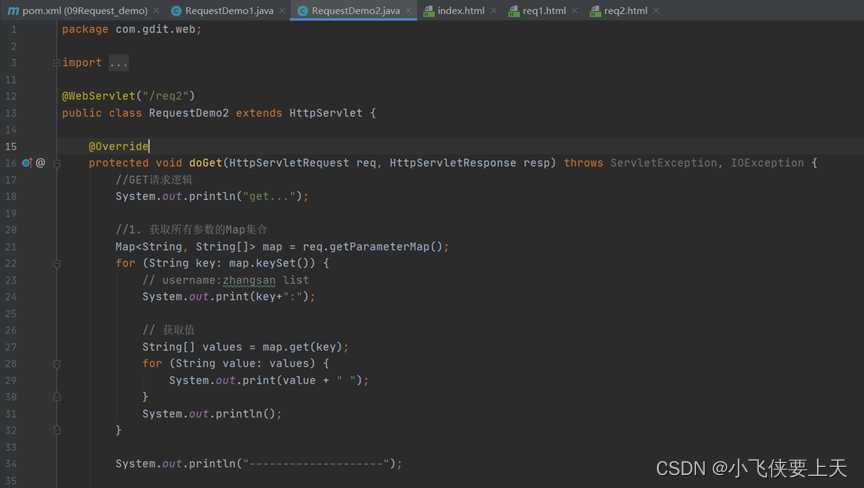The width and height of the screenshot is (864, 488).
Task: Click the override method gutter icon on line 16
Action: click(27, 163)
